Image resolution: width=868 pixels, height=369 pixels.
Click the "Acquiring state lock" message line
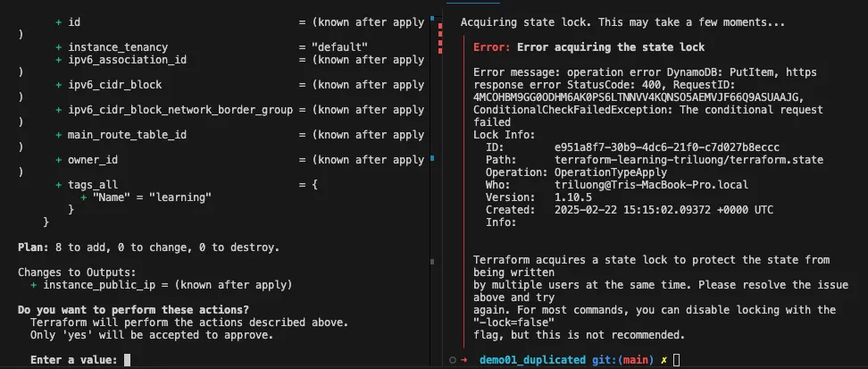[622, 21]
